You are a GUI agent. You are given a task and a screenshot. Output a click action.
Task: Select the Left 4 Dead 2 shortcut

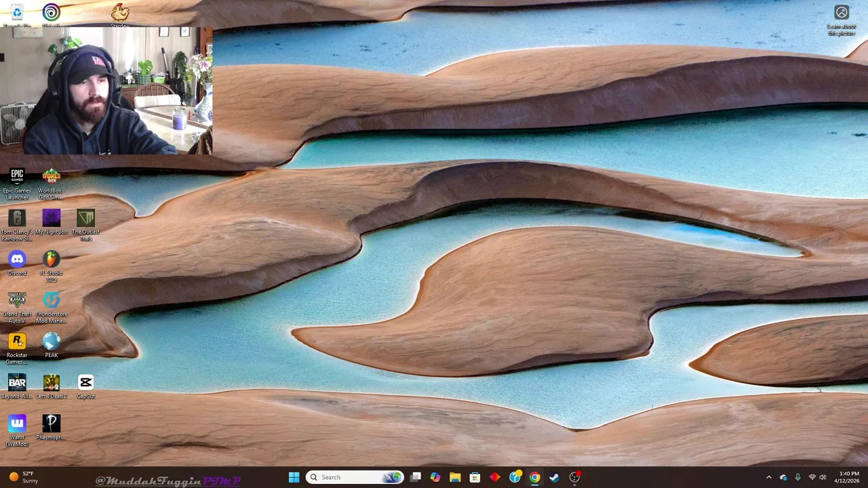[x=51, y=387]
